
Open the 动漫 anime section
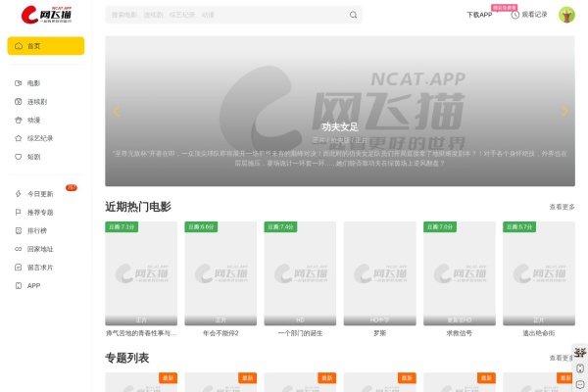click(x=33, y=120)
